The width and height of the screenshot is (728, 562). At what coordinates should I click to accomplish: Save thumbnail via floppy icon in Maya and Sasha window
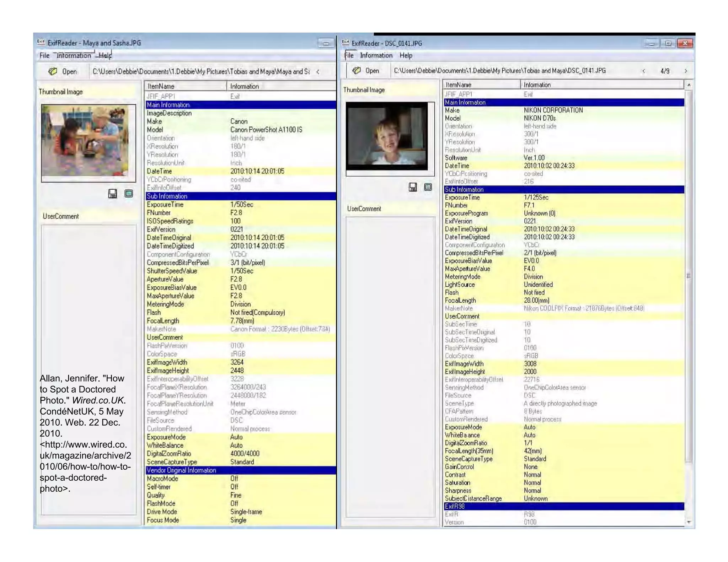113,194
